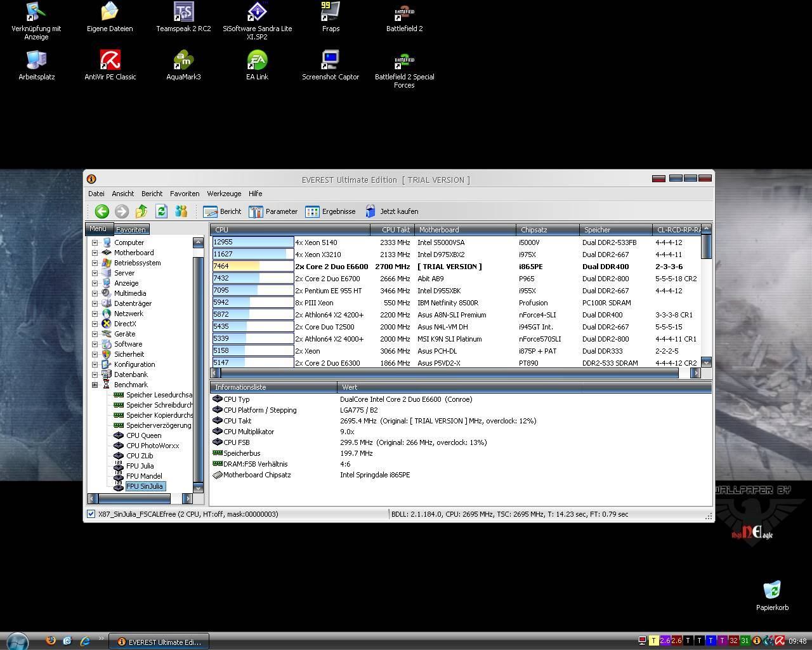This screenshot has height=650, width=812.
Task: Click the Refresh toolbar icon
Action: point(161,211)
